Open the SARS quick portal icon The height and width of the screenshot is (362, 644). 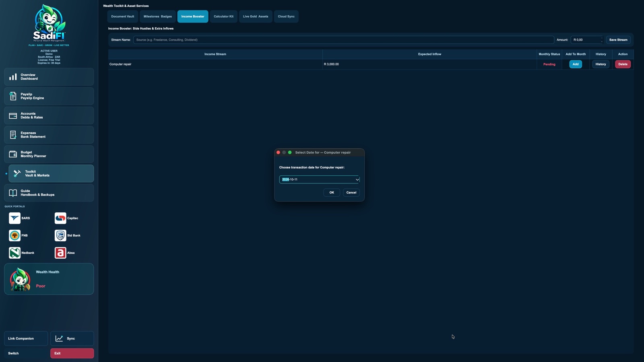point(14,218)
